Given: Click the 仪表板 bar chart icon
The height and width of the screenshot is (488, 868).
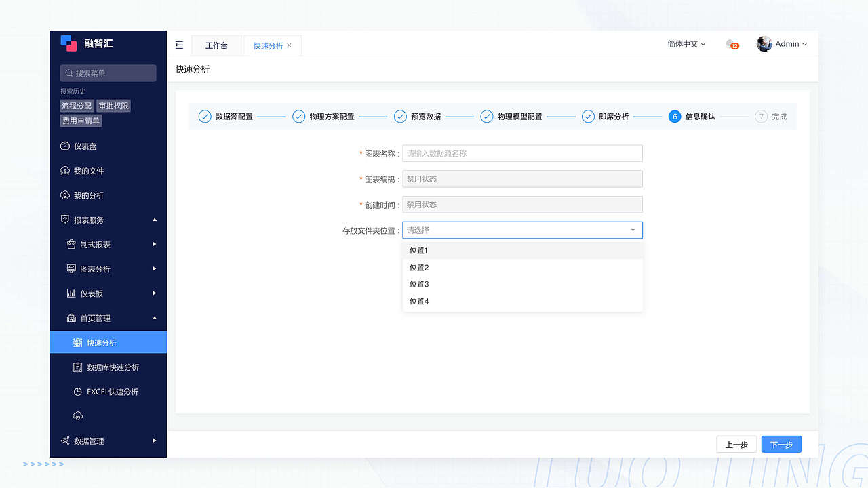Looking at the screenshot, I should click(71, 293).
